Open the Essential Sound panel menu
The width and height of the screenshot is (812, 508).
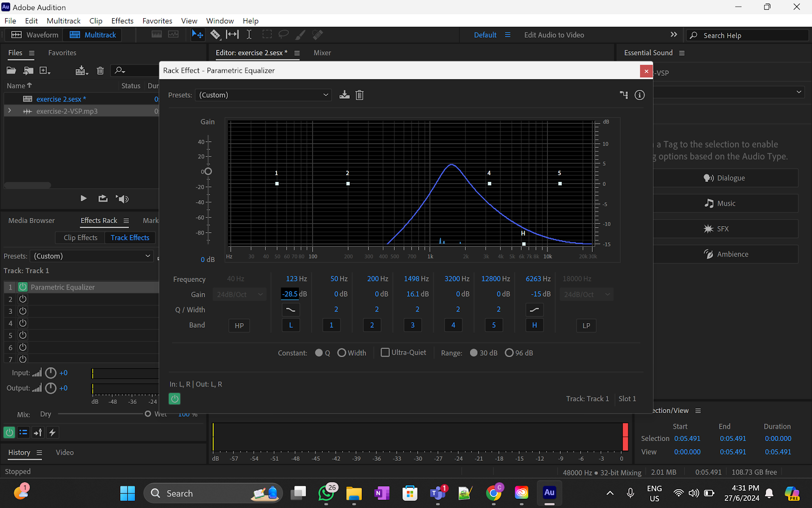click(x=682, y=53)
